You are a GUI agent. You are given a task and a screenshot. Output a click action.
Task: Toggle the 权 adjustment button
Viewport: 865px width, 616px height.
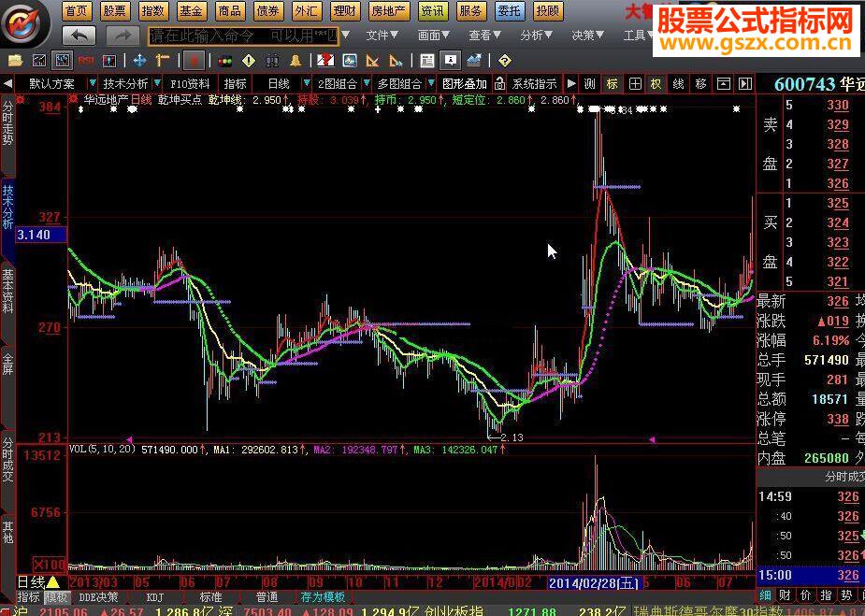click(656, 84)
